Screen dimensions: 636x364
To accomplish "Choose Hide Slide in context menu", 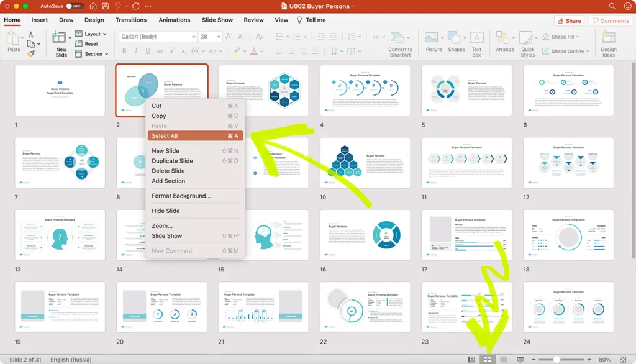I will click(195, 211).
